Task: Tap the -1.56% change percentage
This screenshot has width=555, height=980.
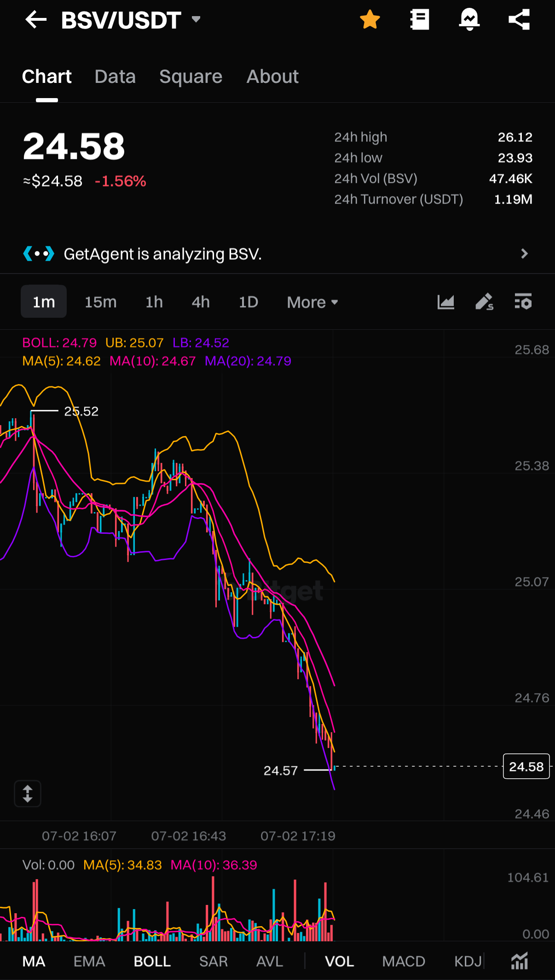Action: coord(121,181)
